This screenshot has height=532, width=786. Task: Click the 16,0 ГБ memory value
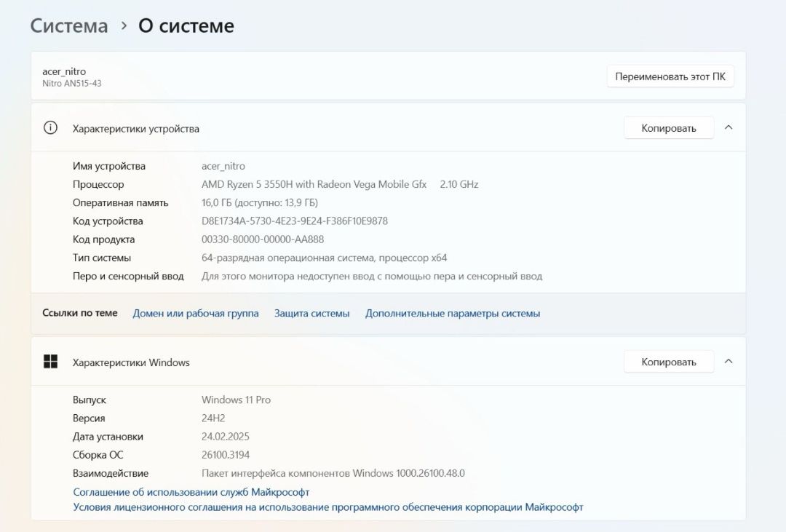[260, 202]
